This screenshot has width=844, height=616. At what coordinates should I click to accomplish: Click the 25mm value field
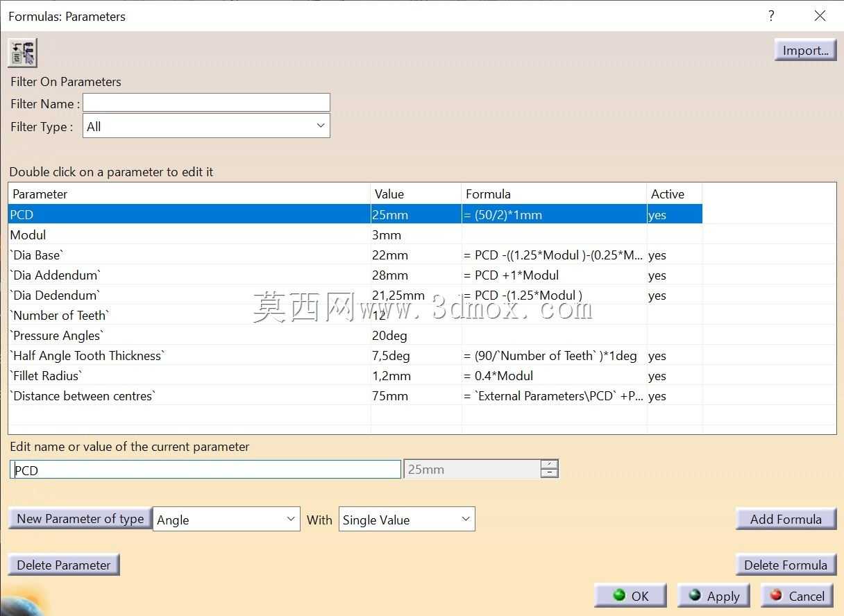click(472, 470)
